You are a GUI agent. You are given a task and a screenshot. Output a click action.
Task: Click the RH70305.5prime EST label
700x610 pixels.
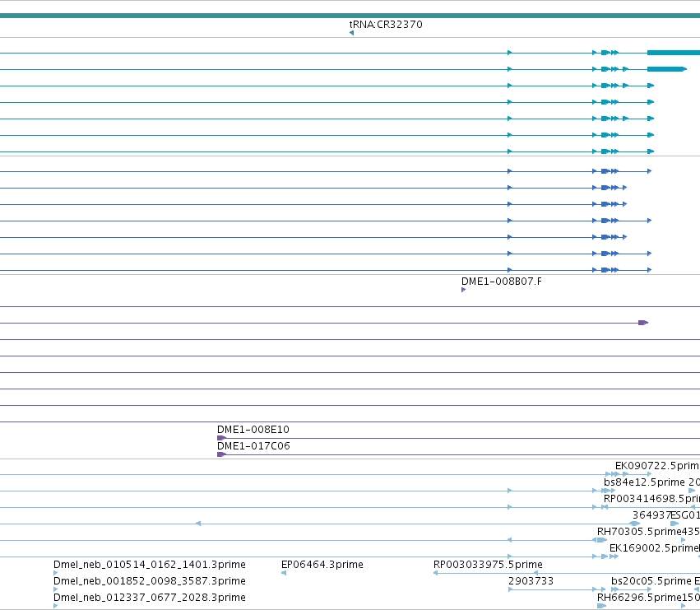tap(639, 532)
